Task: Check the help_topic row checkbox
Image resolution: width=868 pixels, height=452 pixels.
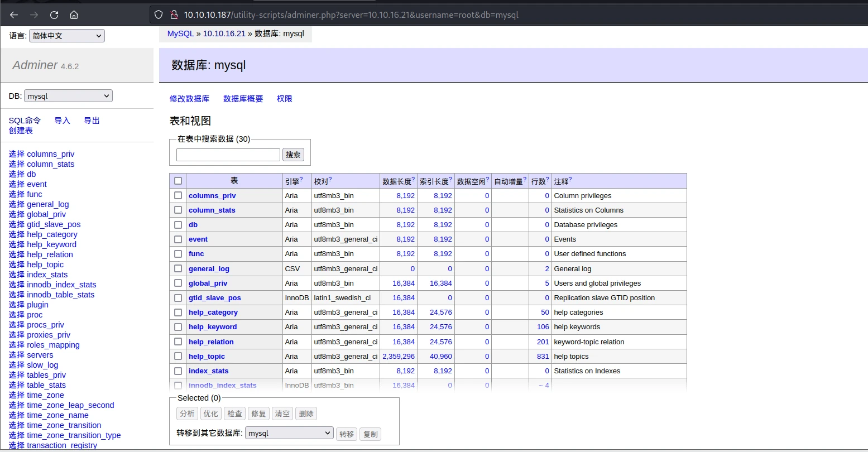Action: point(178,356)
